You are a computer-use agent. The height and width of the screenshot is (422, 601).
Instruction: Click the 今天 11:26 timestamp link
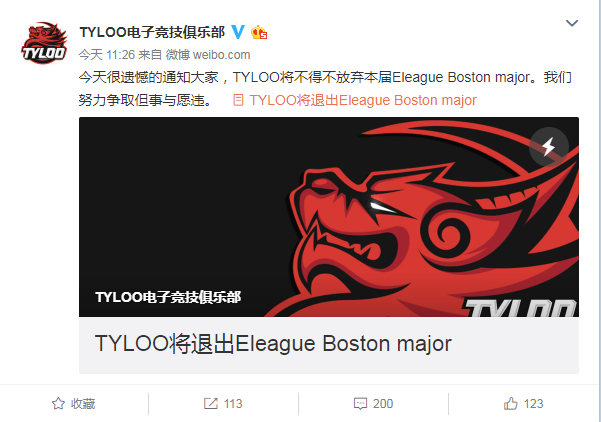(x=107, y=54)
